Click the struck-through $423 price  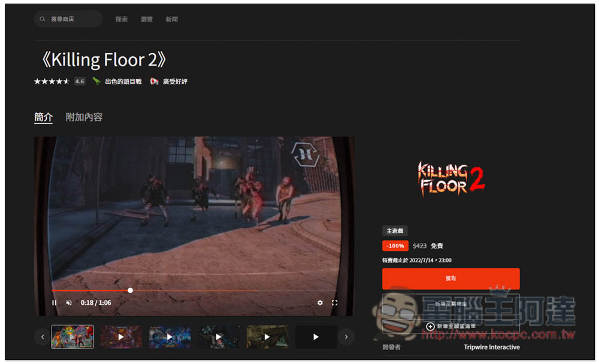[419, 245]
